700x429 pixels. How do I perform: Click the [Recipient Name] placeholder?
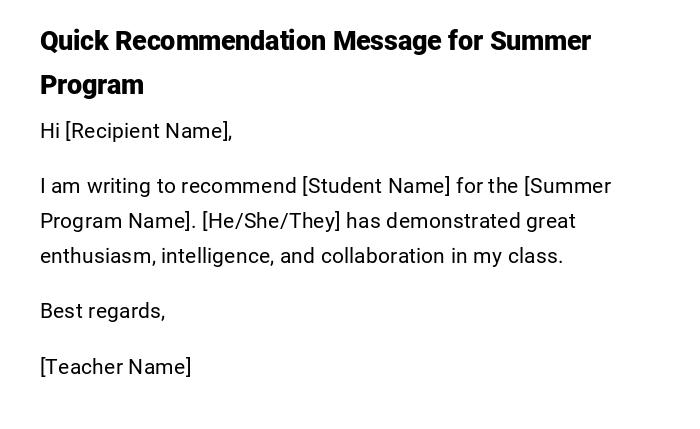click(148, 131)
